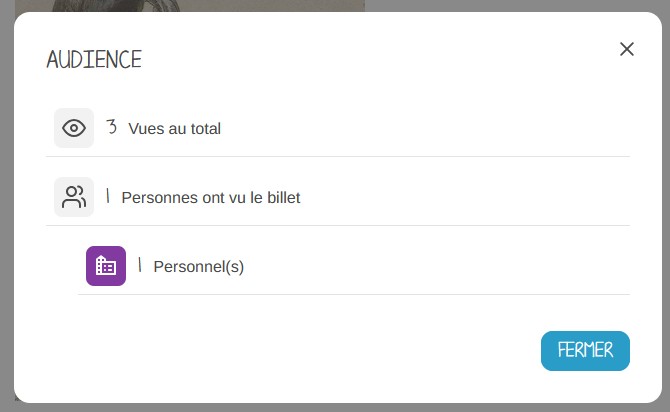Click the eye icon for total views
This screenshot has height=412, width=670.
pyautogui.click(x=74, y=128)
